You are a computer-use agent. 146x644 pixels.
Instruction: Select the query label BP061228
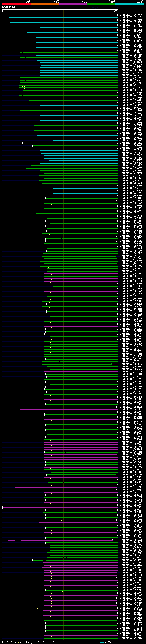[8, 8]
